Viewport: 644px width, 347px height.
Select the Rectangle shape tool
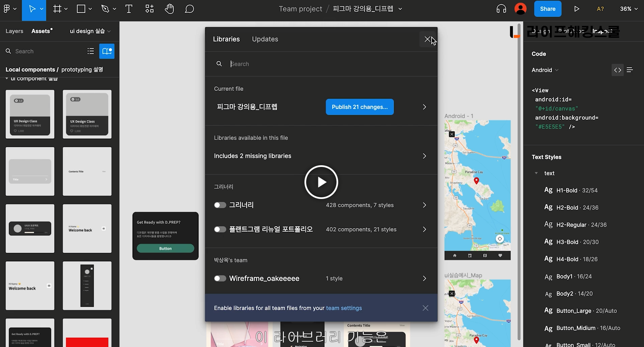pyautogui.click(x=81, y=9)
